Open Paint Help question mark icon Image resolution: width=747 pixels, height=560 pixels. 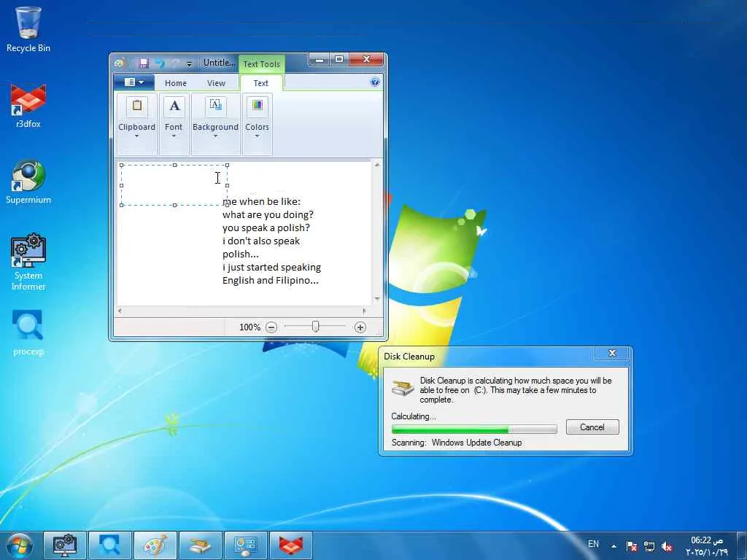click(x=375, y=82)
